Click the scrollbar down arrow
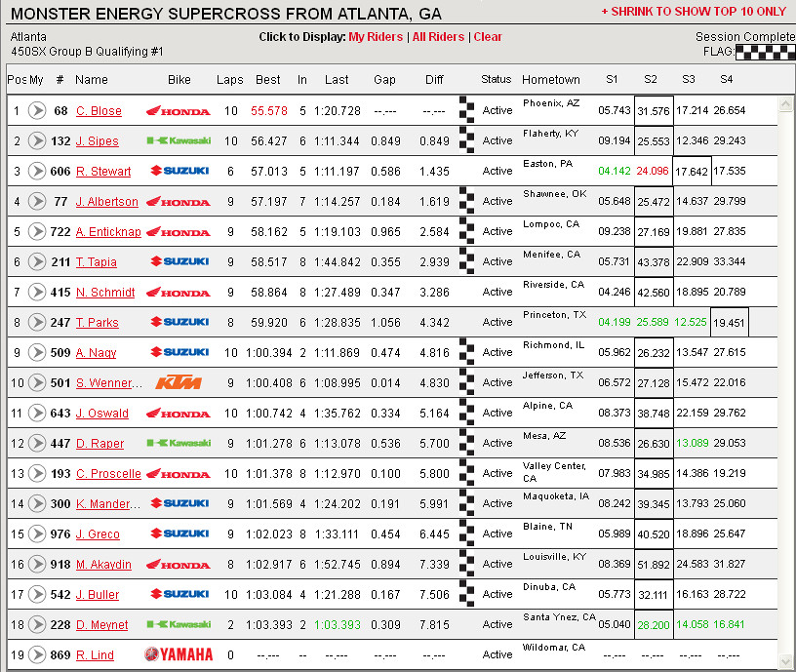This screenshot has width=796, height=672. (785, 661)
